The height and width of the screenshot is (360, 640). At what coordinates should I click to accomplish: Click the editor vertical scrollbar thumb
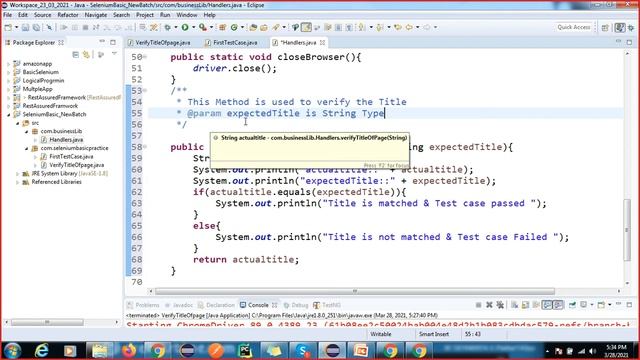point(627,230)
